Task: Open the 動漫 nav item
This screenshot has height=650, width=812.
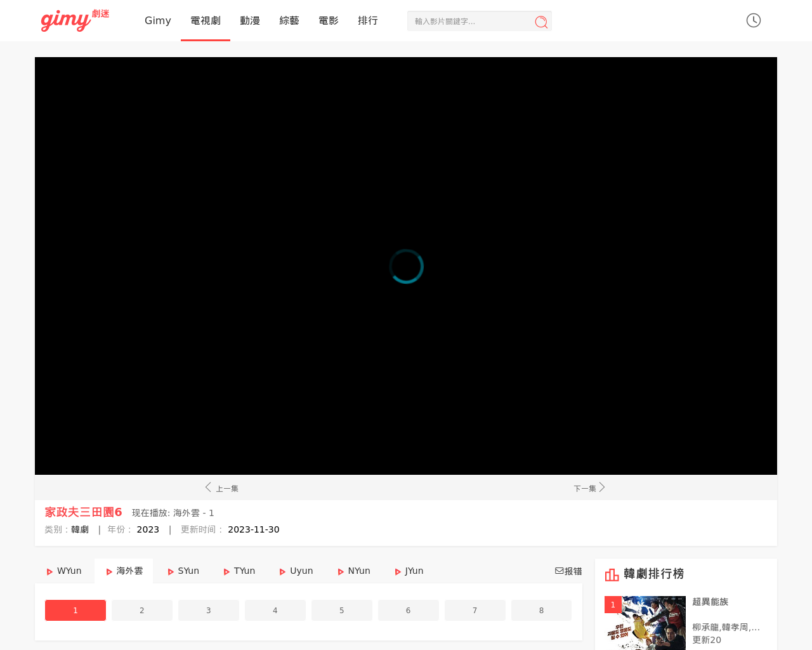Action: (250, 20)
